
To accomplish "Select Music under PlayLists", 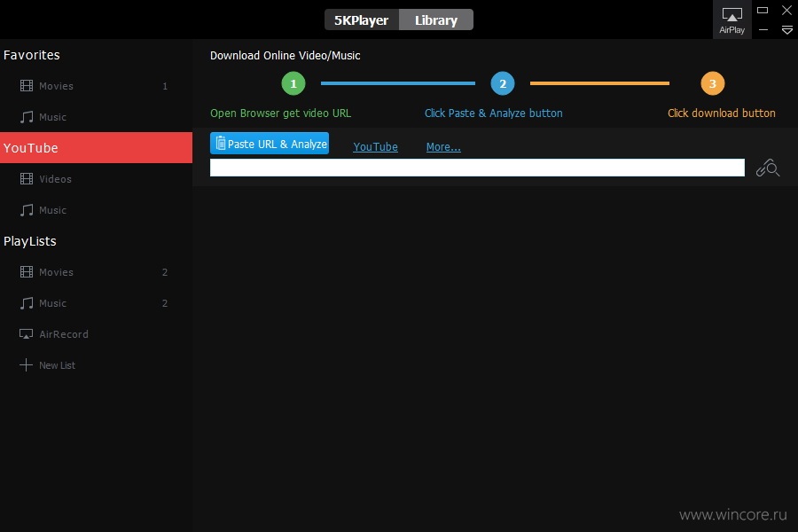I will [x=96, y=303].
